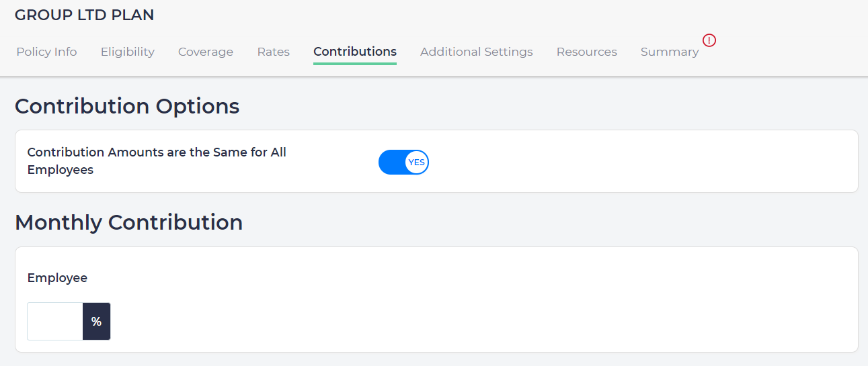The width and height of the screenshot is (868, 366).
Task: Click the GROUP LTD PLAN title
Action: (84, 15)
